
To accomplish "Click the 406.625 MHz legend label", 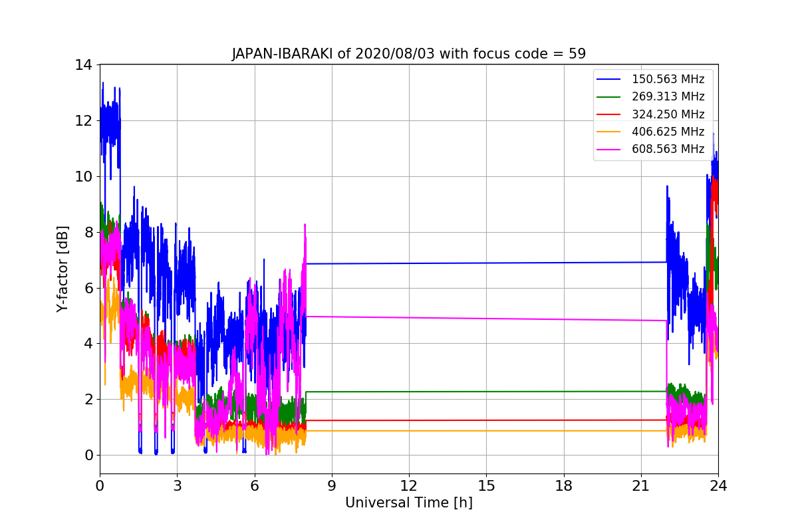I will [668, 132].
